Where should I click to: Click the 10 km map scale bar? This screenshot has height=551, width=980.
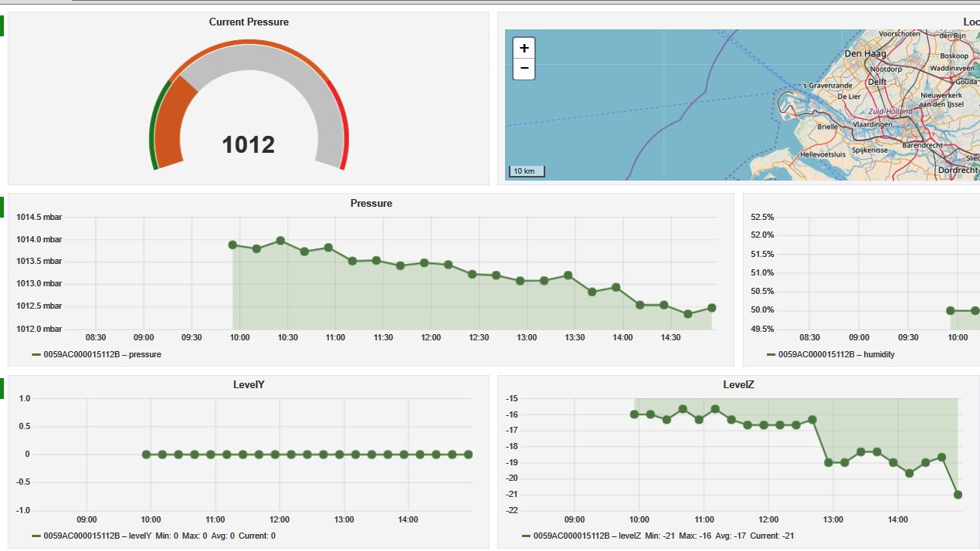pos(526,171)
